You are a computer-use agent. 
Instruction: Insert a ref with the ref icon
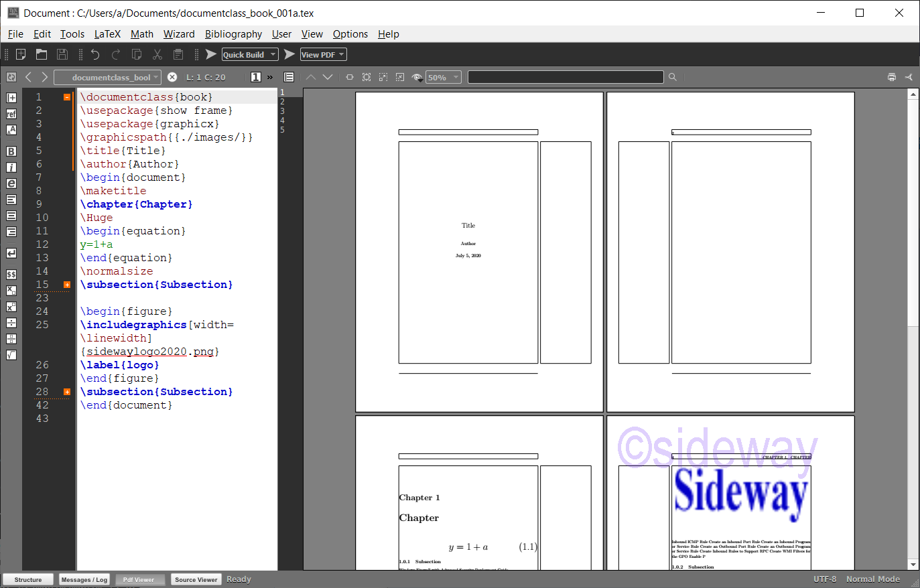(x=11, y=114)
